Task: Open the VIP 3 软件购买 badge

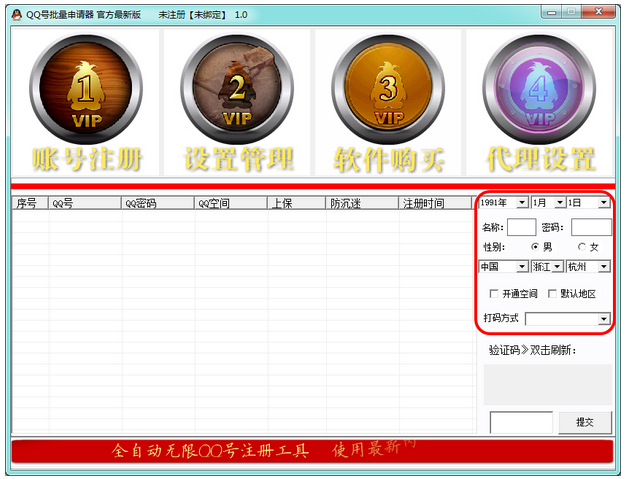Action: (x=388, y=102)
